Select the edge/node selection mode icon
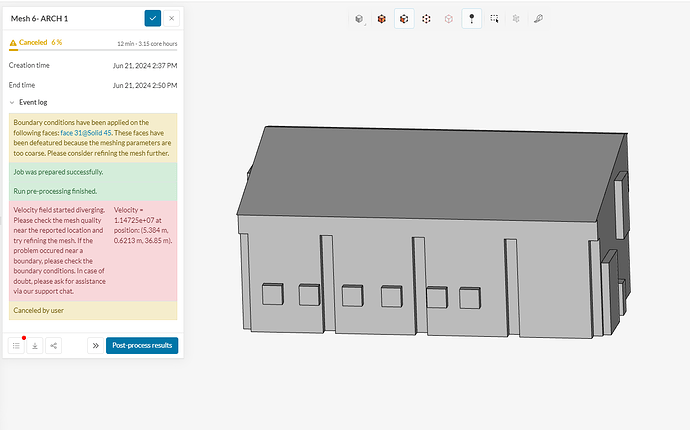 click(x=426, y=19)
